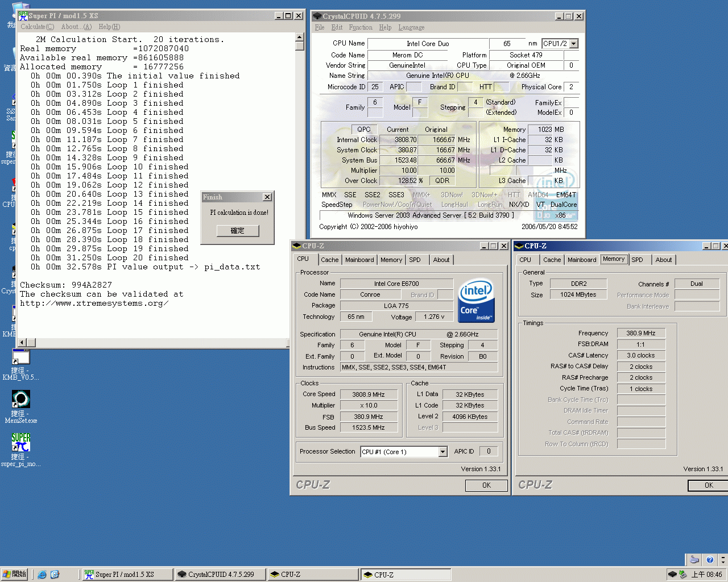Click the QPC button in CrystalCPUID
Image resolution: width=728 pixels, height=582 pixels.
pyautogui.click(x=364, y=129)
